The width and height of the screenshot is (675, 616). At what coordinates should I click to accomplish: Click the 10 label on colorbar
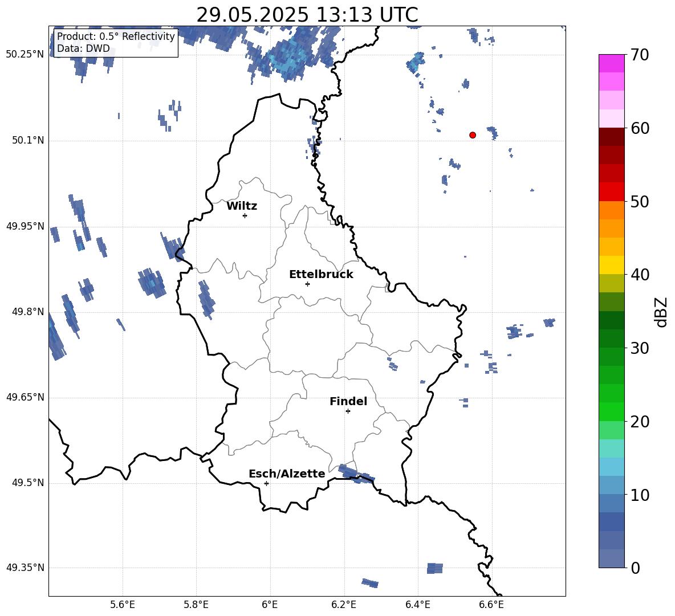640,495
